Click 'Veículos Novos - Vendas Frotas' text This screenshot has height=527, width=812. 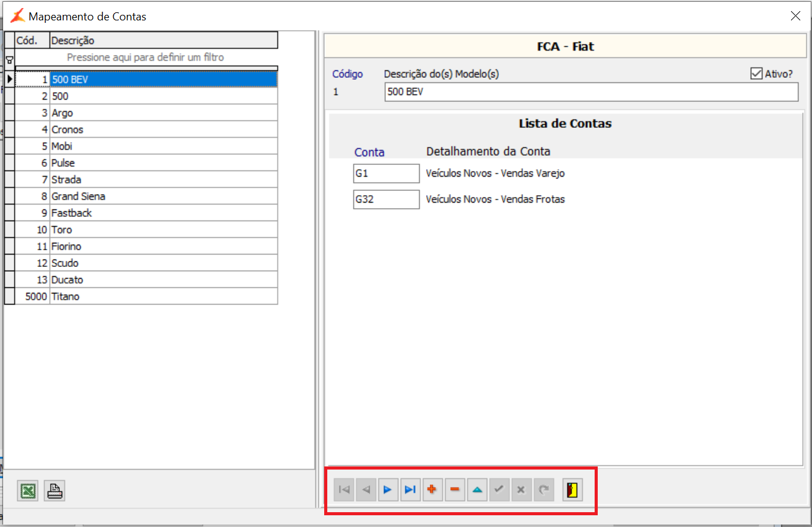(495, 200)
